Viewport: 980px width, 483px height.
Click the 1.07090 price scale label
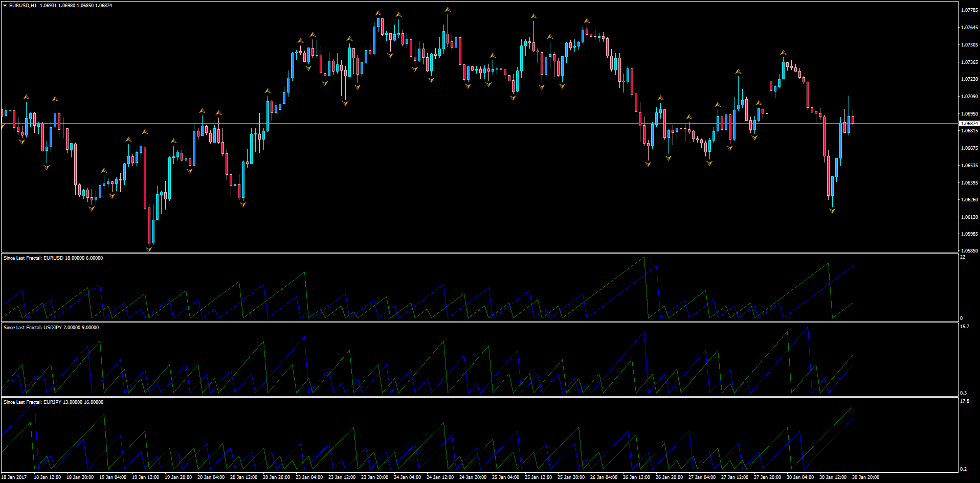coord(970,97)
